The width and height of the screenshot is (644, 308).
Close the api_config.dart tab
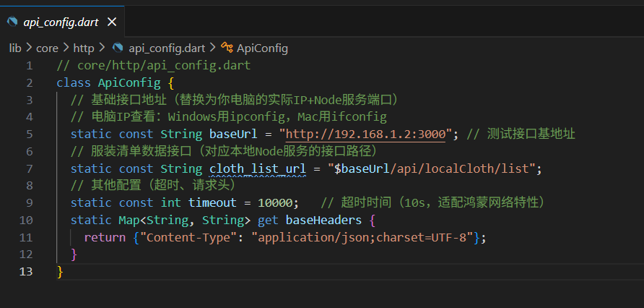click(x=112, y=22)
